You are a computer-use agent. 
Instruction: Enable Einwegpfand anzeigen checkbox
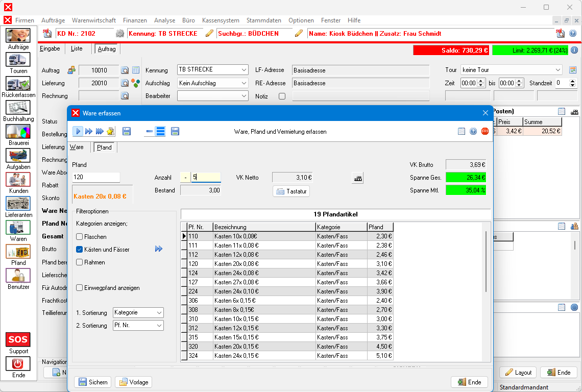pyautogui.click(x=80, y=288)
